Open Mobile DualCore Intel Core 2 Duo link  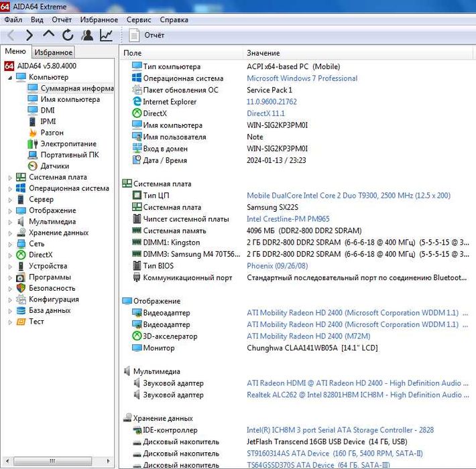tap(349, 196)
